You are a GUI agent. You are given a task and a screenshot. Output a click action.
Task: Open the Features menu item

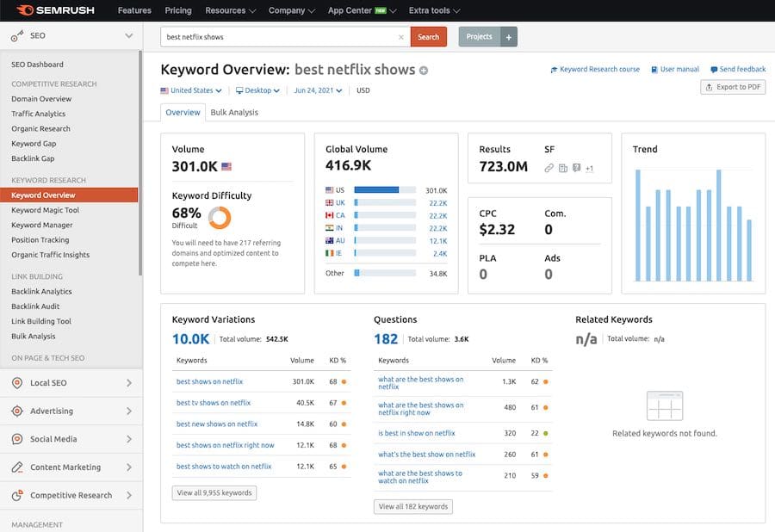pyautogui.click(x=134, y=10)
